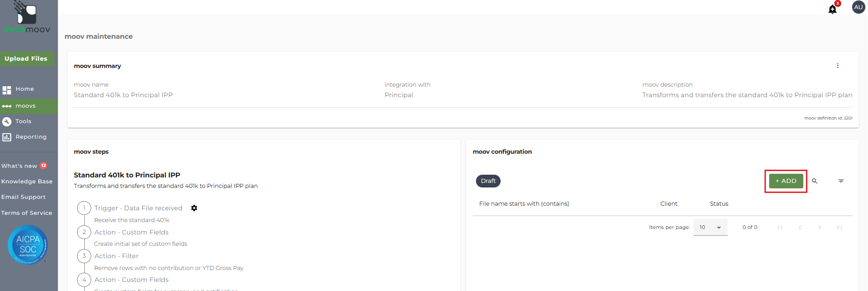Open the filter icon in moov configuration
The width and height of the screenshot is (868, 291).
click(x=841, y=181)
